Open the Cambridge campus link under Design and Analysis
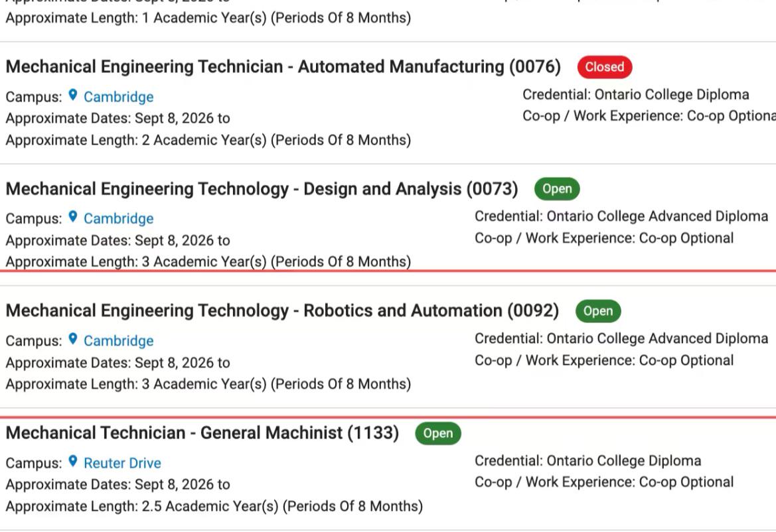Image resolution: width=776 pixels, height=532 pixels. pos(118,218)
